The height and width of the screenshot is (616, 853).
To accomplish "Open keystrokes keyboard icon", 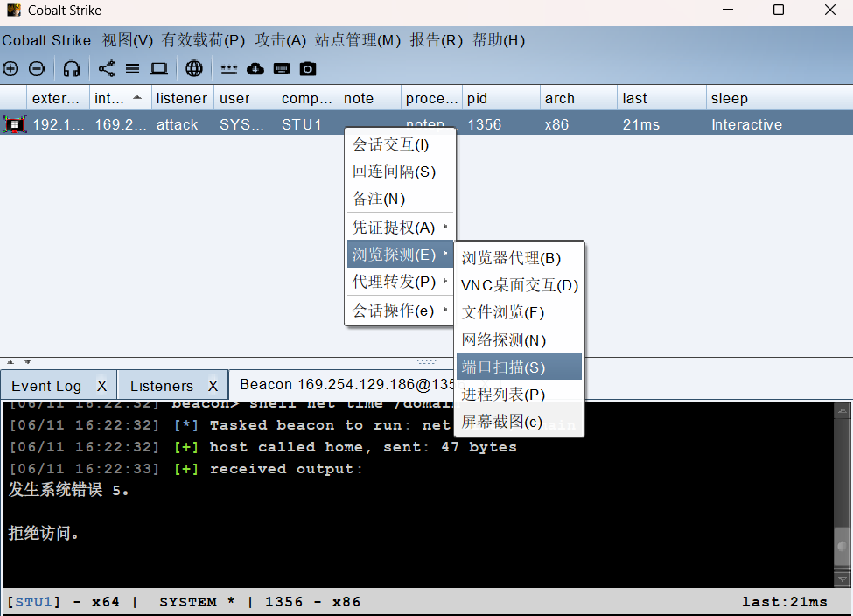I will click(281, 68).
